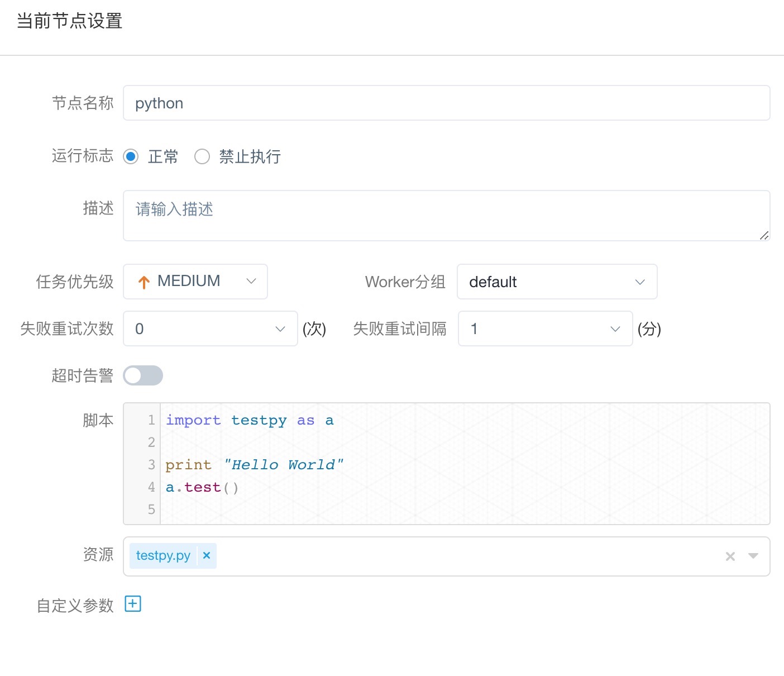784x676 pixels.
Task: Expand the 失败重试次数 dropdown
Action: click(x=210, y=329)
